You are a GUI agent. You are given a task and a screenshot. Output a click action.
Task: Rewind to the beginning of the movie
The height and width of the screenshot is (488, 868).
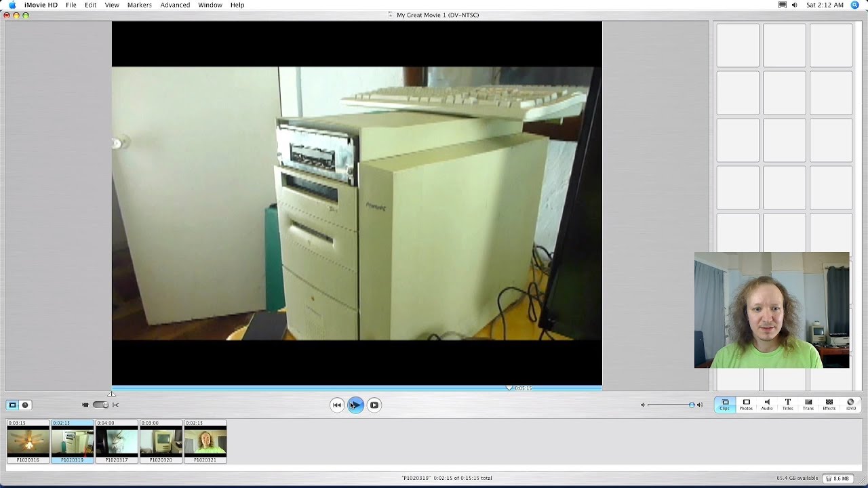(337, 405)
